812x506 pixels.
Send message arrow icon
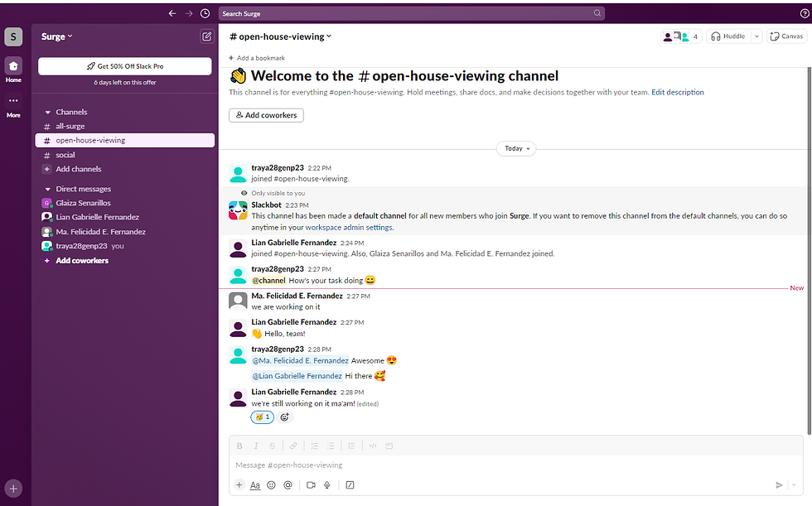click(x=779, y=485)
